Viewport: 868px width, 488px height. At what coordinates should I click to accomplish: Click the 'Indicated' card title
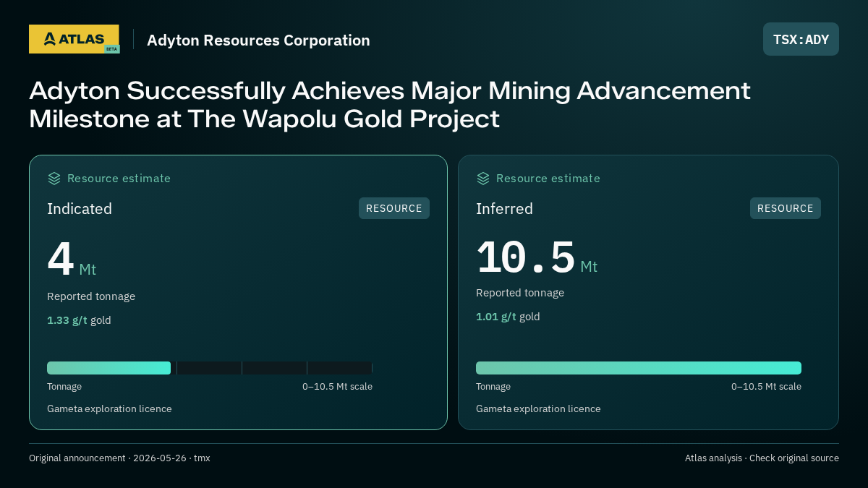point(80,209)
